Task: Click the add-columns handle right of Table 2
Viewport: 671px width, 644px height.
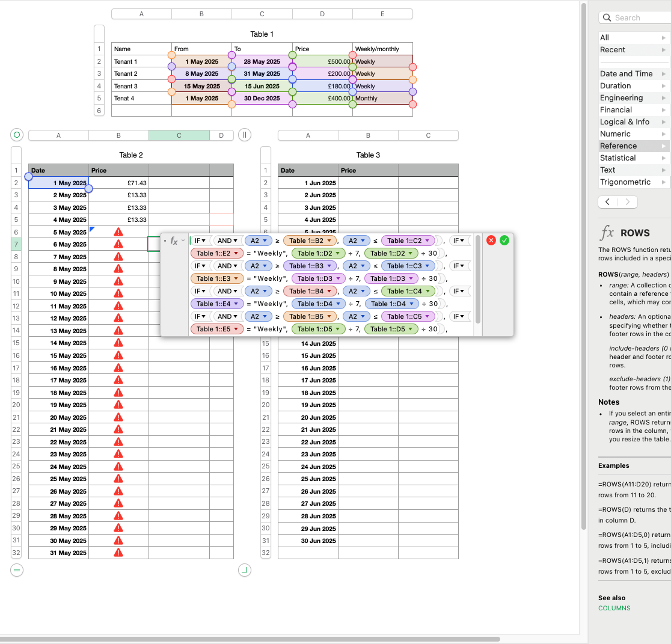Action: click(244, 135)
